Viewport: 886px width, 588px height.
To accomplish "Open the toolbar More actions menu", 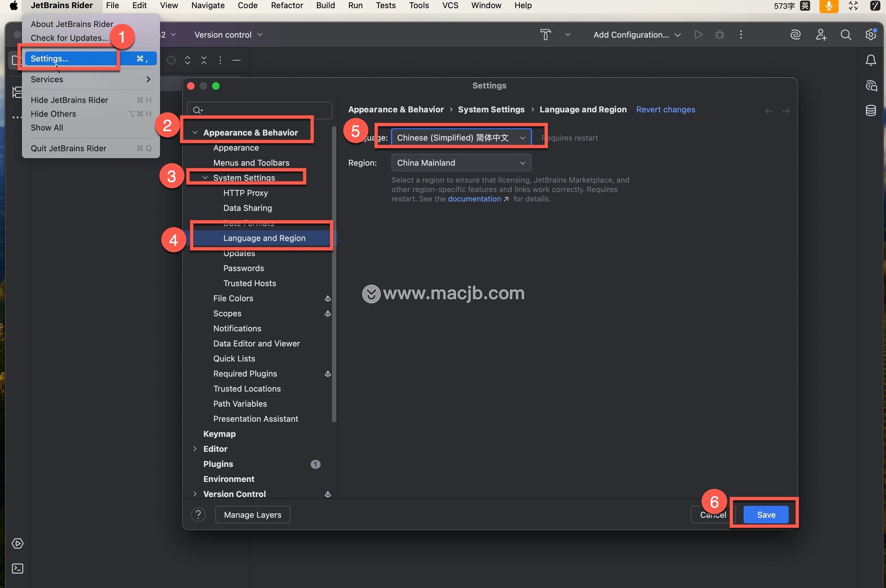I will pyautogui.click(x=741, y=35).
